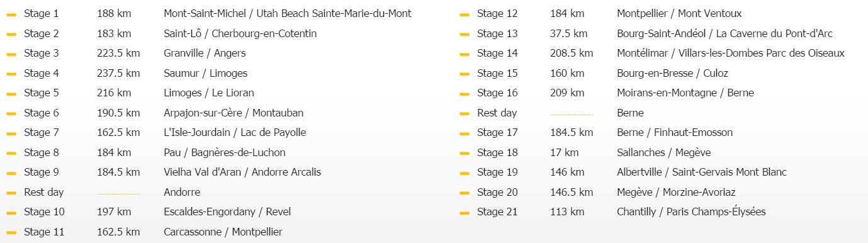Click the yellow dash before Rest day Andorre
Screen dimensions: 868x243
pos(11,193)
